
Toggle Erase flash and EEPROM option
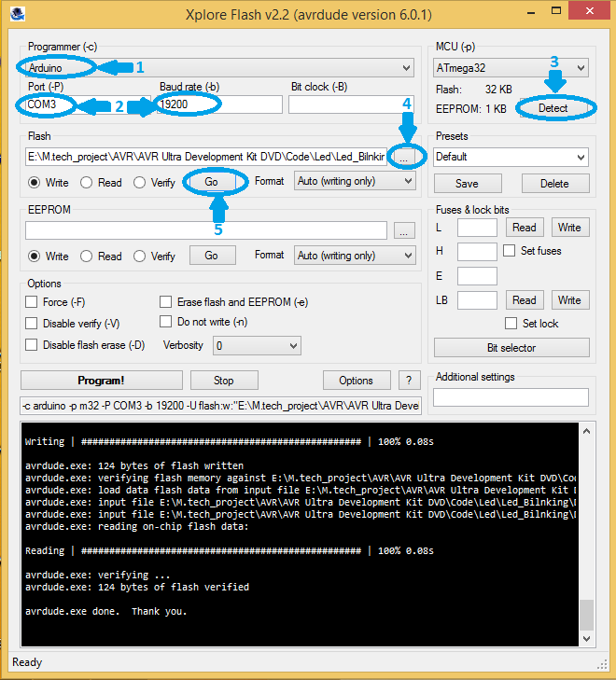point(166,302)
